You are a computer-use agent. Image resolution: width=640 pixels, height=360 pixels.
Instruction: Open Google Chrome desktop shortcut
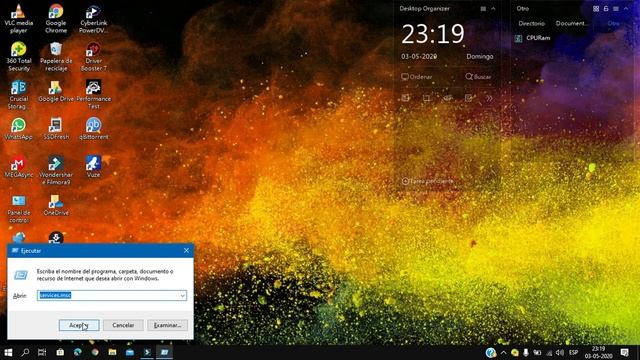(x=56, y=18)
